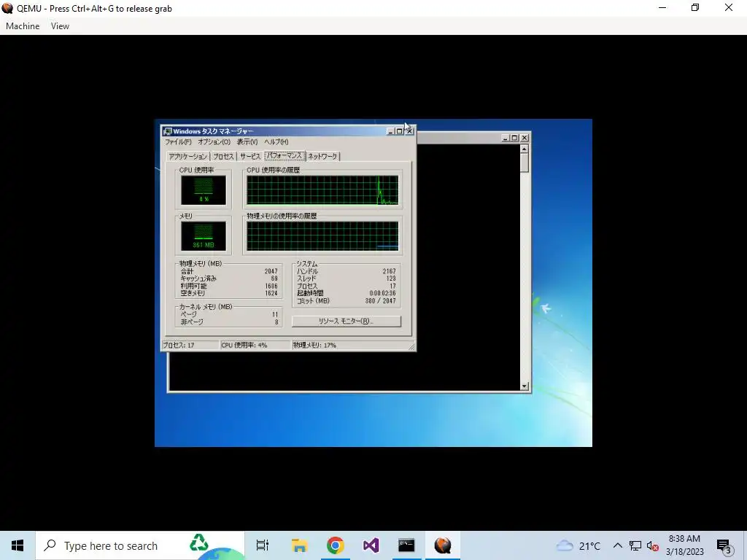Open the QEMU View menu

coord(60,26)
